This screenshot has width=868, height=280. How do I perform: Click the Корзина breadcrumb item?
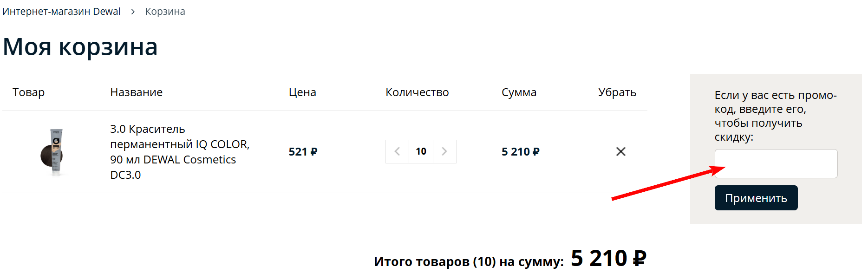[x=165, y=12]
